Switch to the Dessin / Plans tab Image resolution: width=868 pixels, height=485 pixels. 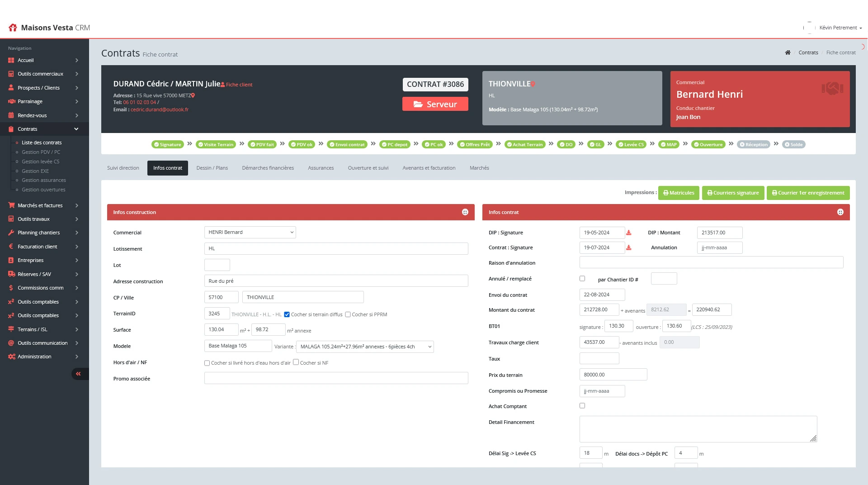coord(212,168)
